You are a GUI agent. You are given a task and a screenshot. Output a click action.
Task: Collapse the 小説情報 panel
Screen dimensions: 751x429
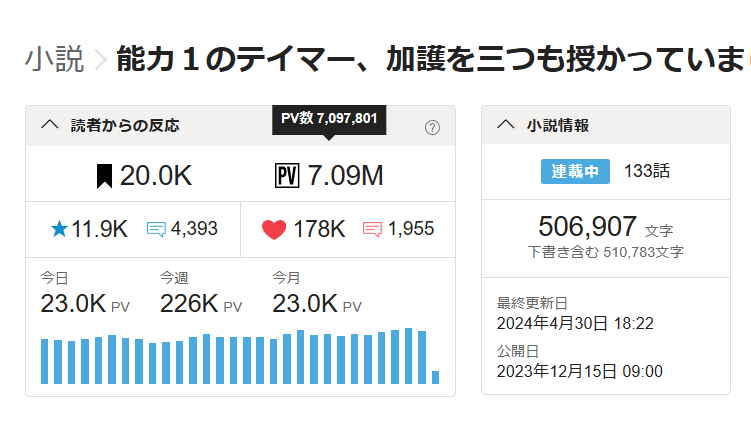[505, 125]
